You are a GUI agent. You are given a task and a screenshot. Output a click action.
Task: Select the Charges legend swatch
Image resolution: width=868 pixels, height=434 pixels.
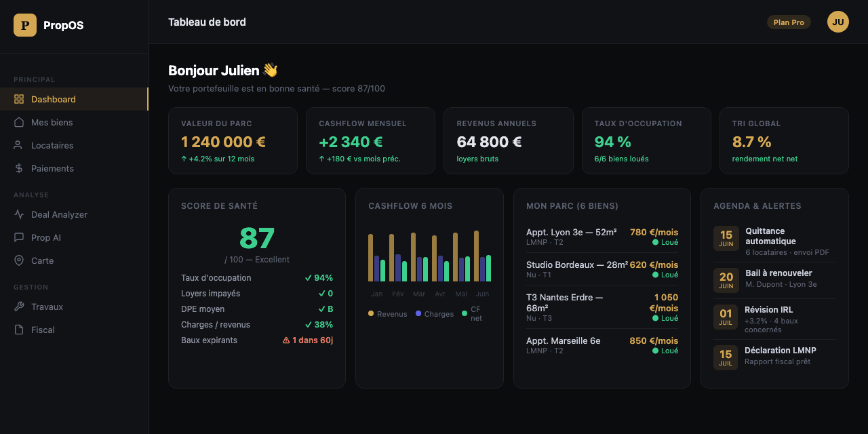tap(418, 313)
